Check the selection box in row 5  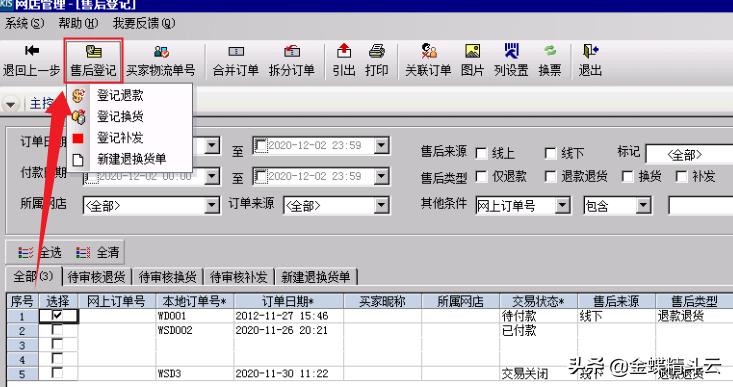(57, 373)
